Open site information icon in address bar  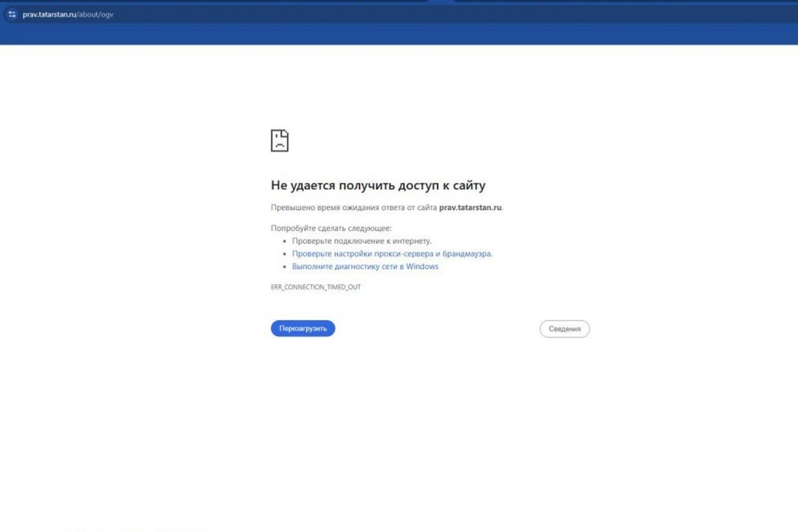tap(12, 14)
